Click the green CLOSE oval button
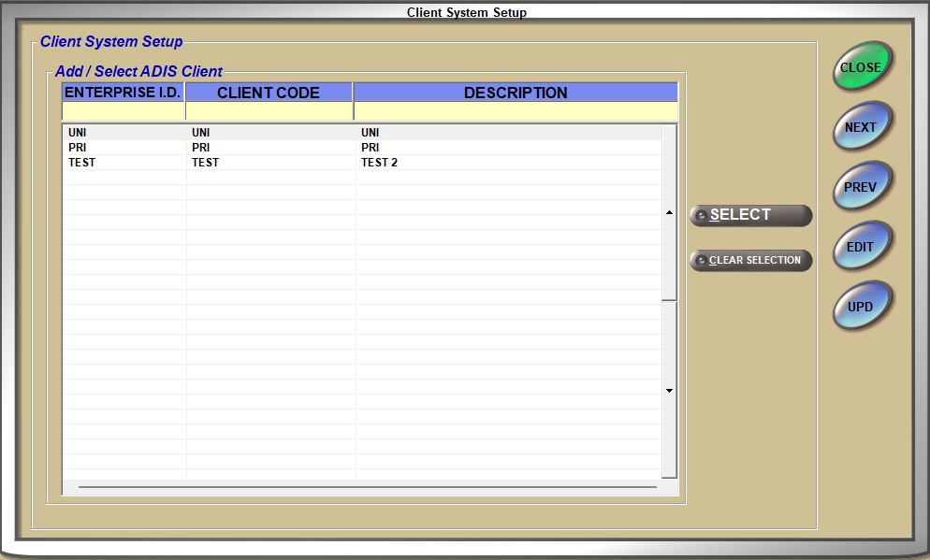This screenshot has height=560, width=930. point(861,67)
